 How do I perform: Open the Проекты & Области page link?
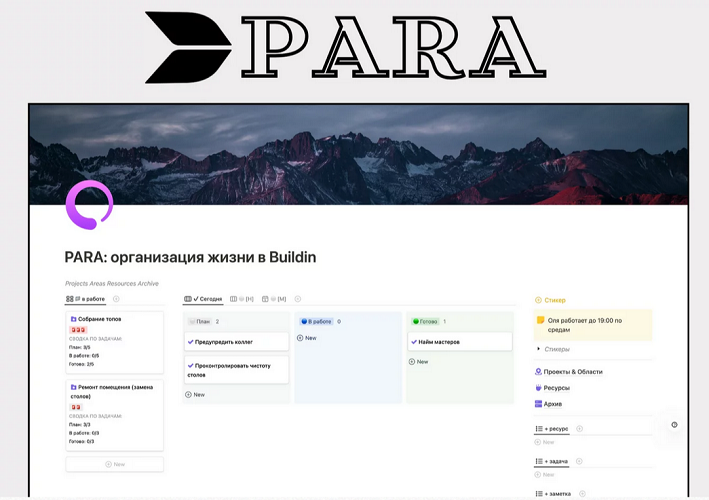coord(574,372)
